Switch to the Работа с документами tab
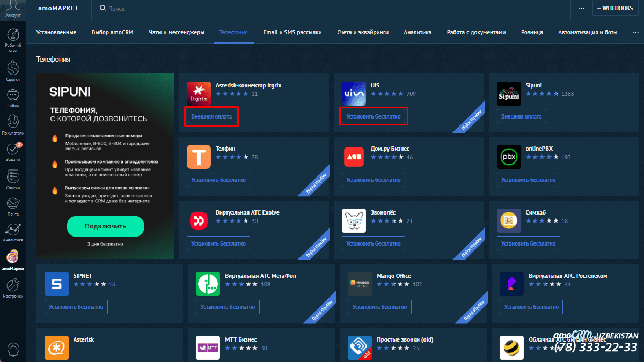The height and width of the screenshot is (362, 644). point(476,32)
